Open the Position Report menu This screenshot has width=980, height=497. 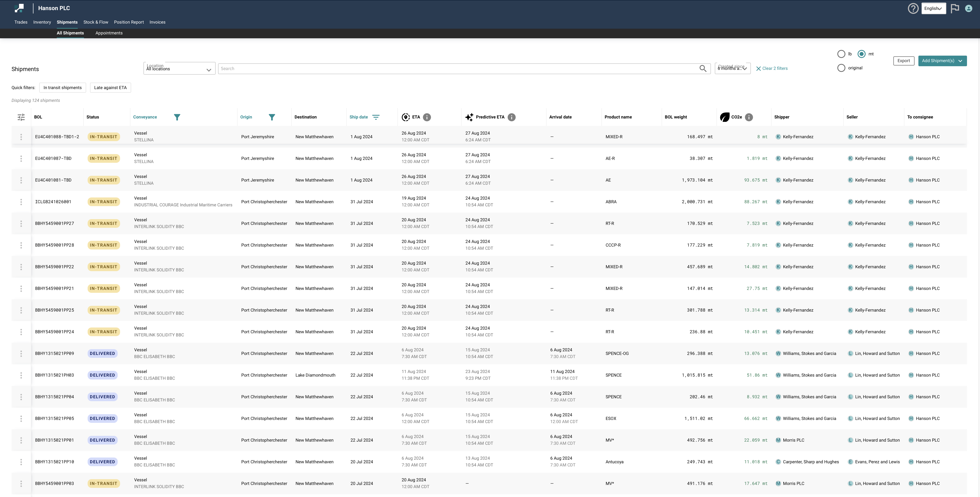(129, 22)
